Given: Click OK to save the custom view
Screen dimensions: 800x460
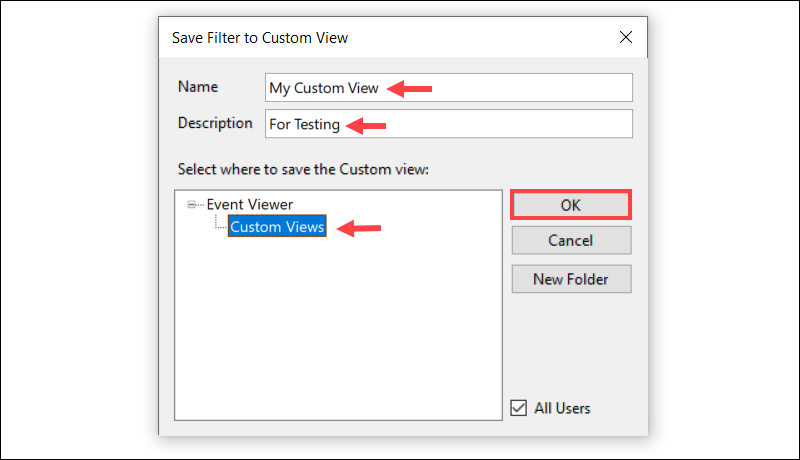Looking at the screenshot, I should coord(571,205).
